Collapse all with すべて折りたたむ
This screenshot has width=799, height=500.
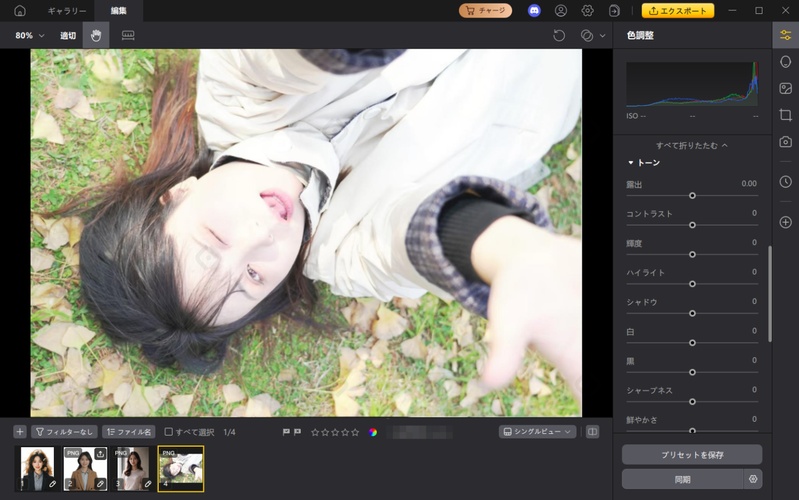(x=691, y=145)
